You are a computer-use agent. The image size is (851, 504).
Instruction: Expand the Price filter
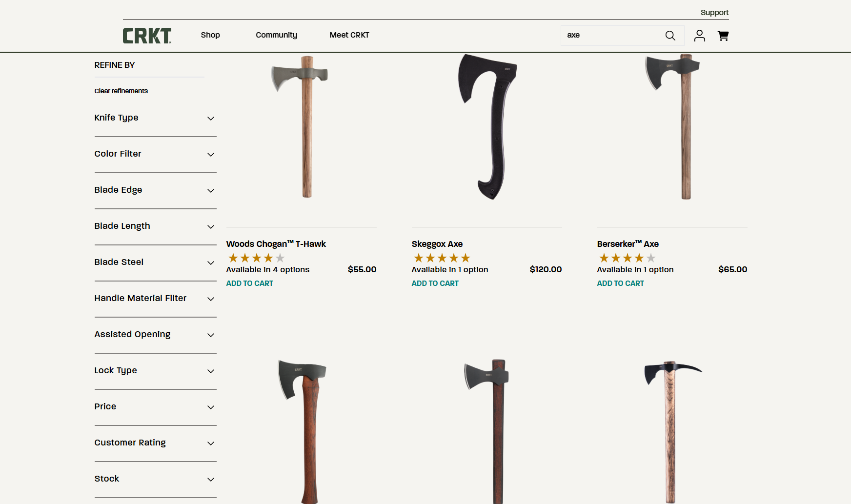(x=155, y=407)
